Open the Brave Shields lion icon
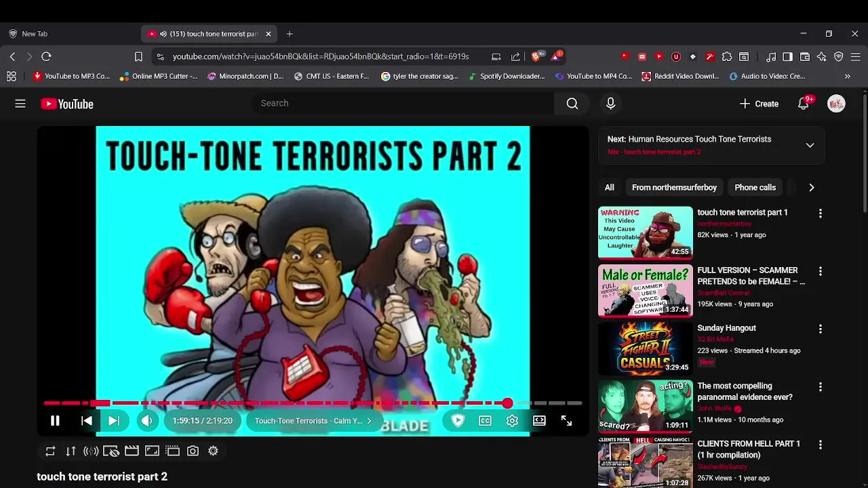The height and width of the screenshot is (488, 868). (538, 56)
